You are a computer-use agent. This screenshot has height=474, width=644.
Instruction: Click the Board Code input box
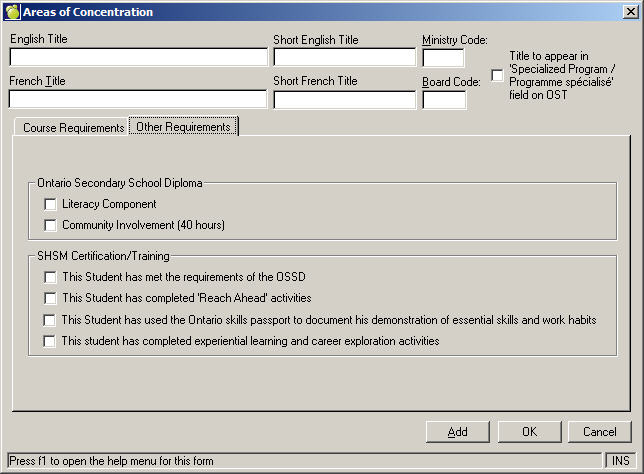click(443, 99)
